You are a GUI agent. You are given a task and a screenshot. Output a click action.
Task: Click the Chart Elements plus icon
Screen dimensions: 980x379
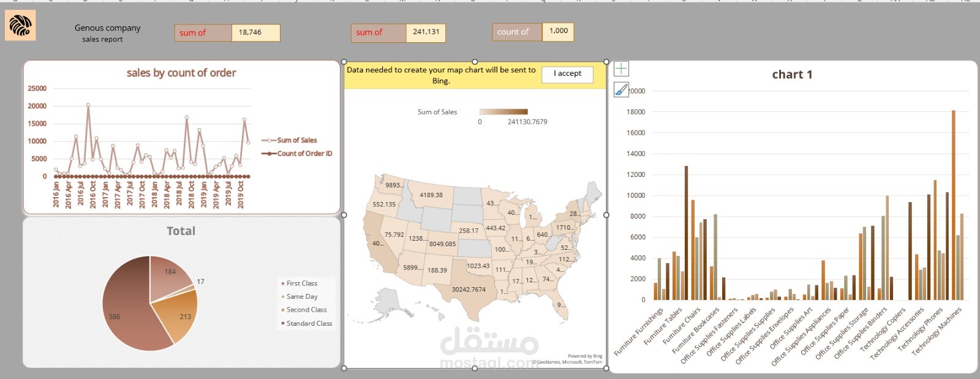click(621, 69)
